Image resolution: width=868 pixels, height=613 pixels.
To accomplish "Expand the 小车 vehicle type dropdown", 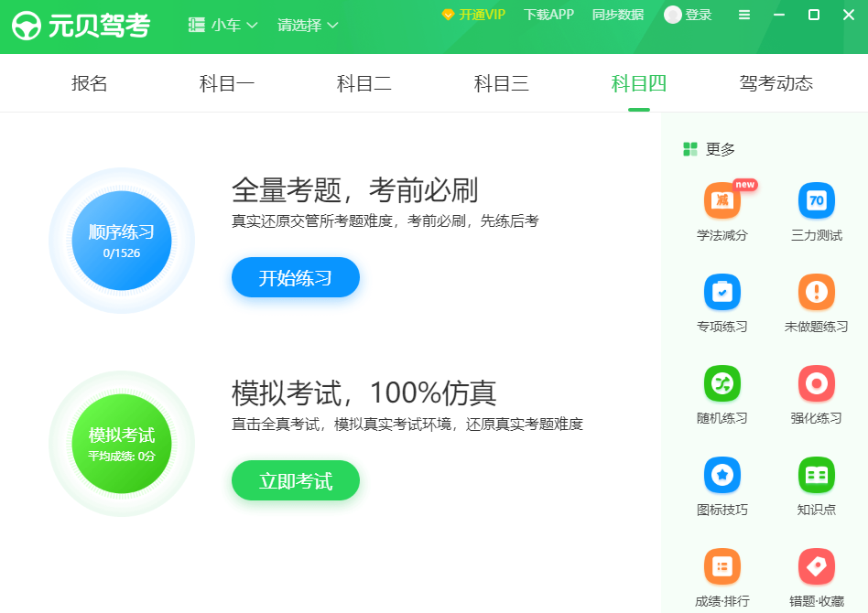I will (x=223, y=26).
